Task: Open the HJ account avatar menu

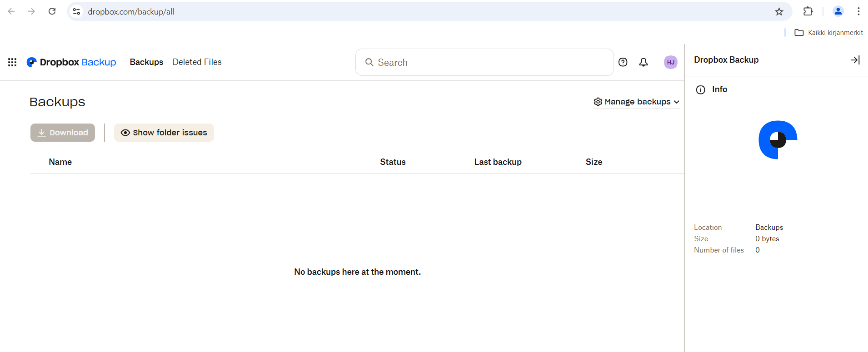Action: [670, 62]
